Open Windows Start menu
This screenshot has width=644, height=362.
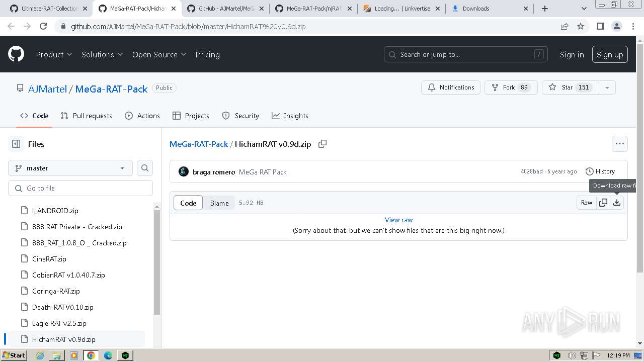(14, 355)
